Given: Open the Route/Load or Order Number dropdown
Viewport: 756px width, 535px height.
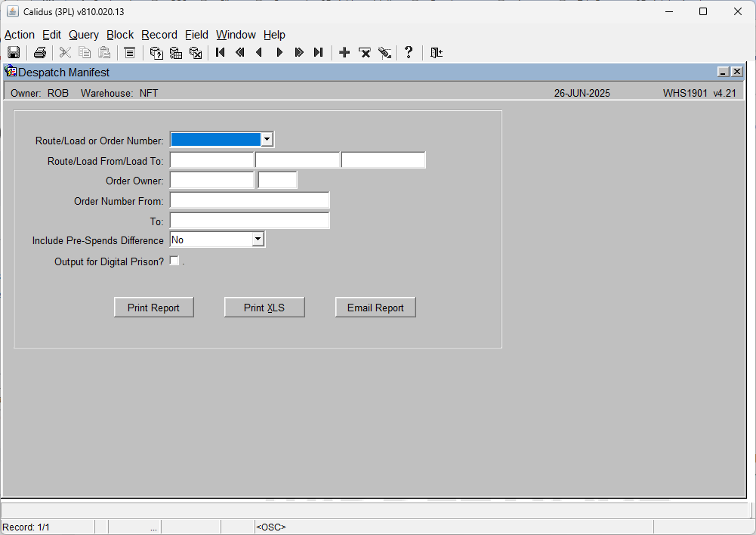Looking at the screenshot, I should tap(267, 140).
